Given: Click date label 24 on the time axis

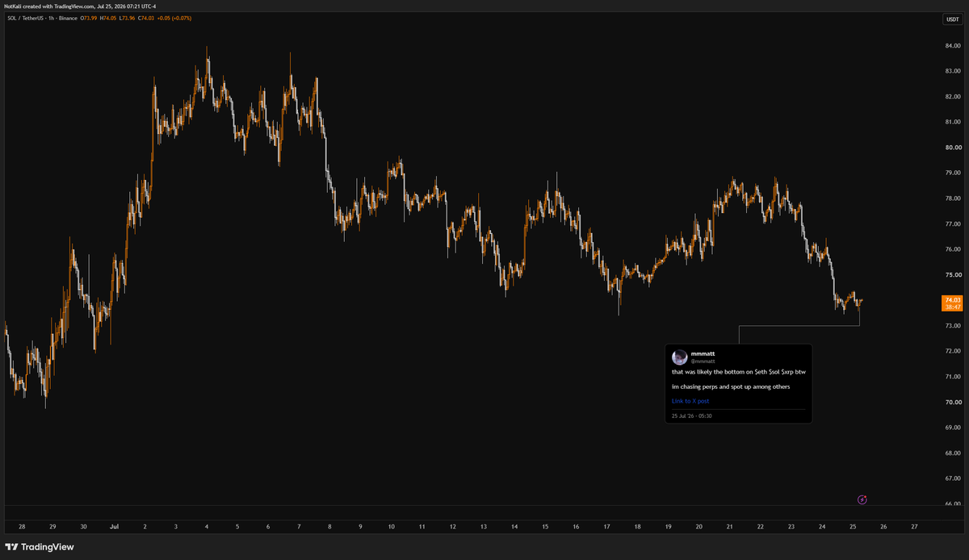Looking at the screenshot, I should click(822, 526).
